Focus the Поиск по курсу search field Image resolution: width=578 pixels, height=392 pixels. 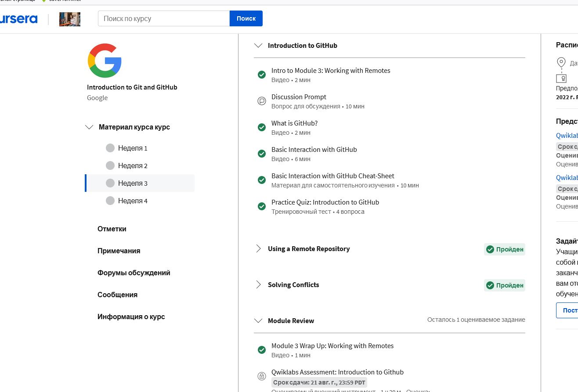(164, 18)
